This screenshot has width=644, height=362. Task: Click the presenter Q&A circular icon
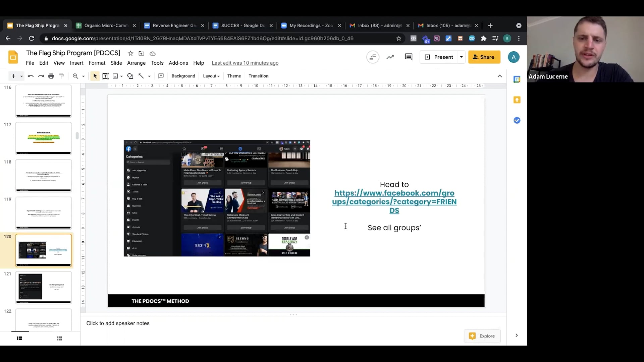coord(373,57)
